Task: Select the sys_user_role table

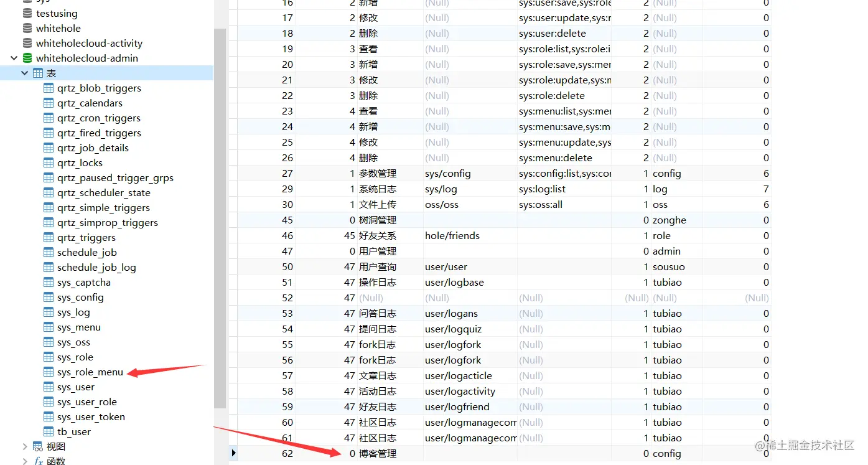Action: (87, 402)
